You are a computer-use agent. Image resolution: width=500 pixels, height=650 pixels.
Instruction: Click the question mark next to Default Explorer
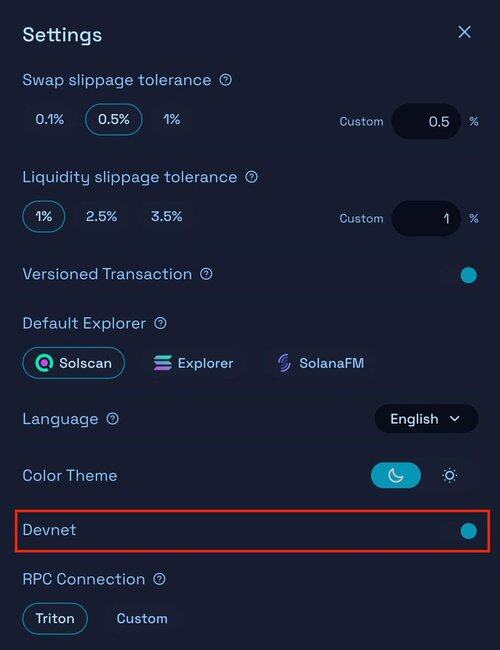[160, 323]
